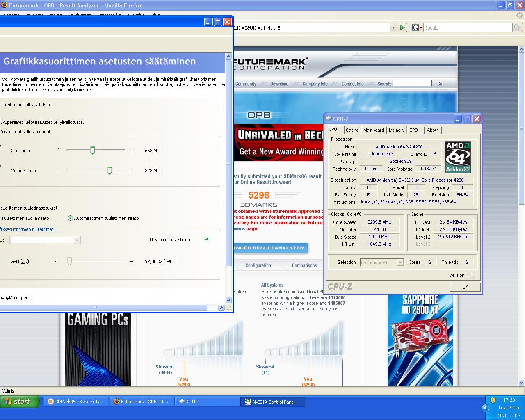Open the disabled GPU number dropdown
The image size is (525, 420).
click(x=77, y=240)
